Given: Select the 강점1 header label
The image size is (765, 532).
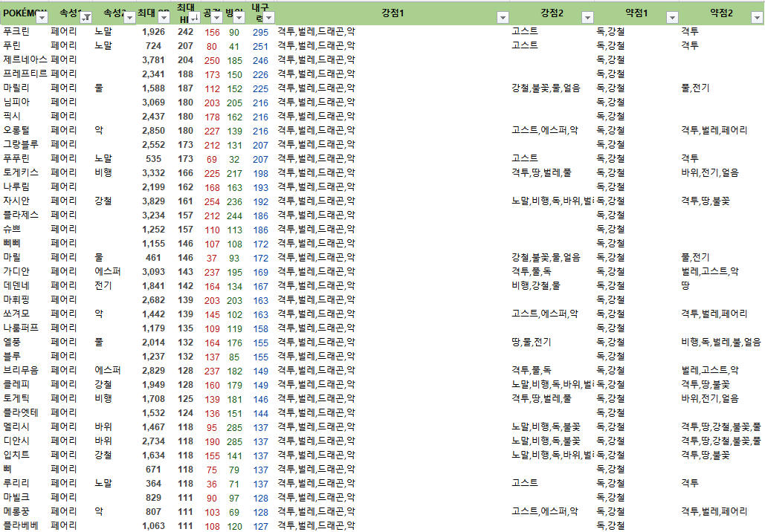Looking at the screenshot, I should pos(393,13).
